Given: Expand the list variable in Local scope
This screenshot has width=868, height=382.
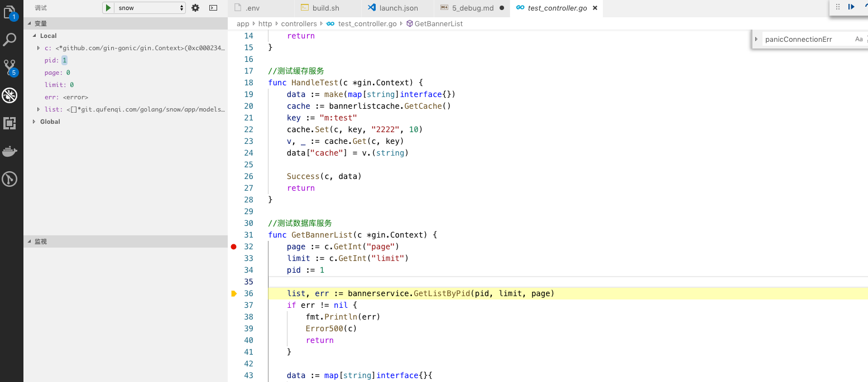Looking at the screenshot, I should point(39,109).
